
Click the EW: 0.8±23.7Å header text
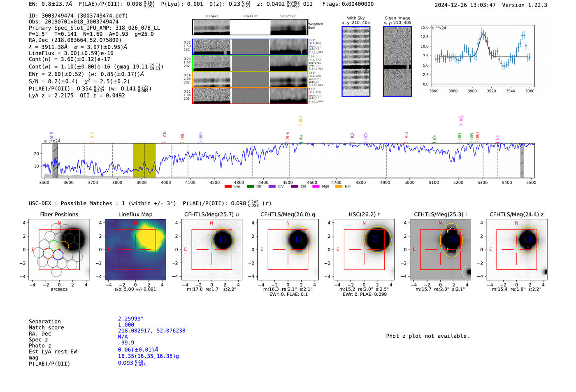click(x=50, y=4)
